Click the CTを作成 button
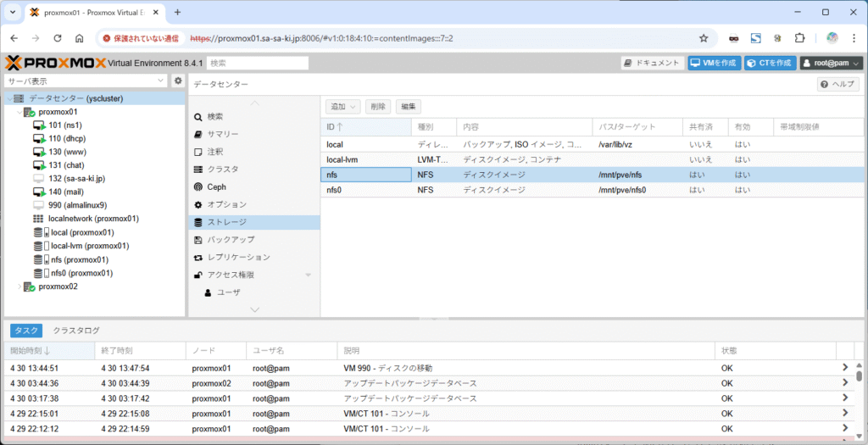The width and height of the screenshot is (868, 445). tap(771, 63)
